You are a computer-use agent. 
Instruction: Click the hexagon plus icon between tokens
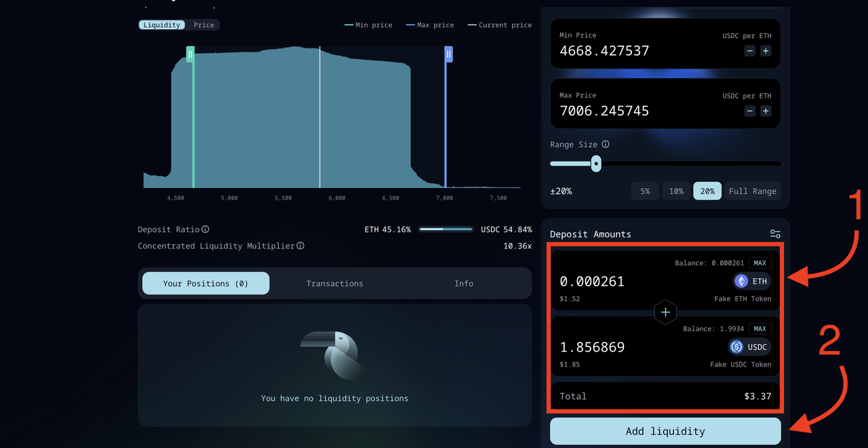click(665, 312)
